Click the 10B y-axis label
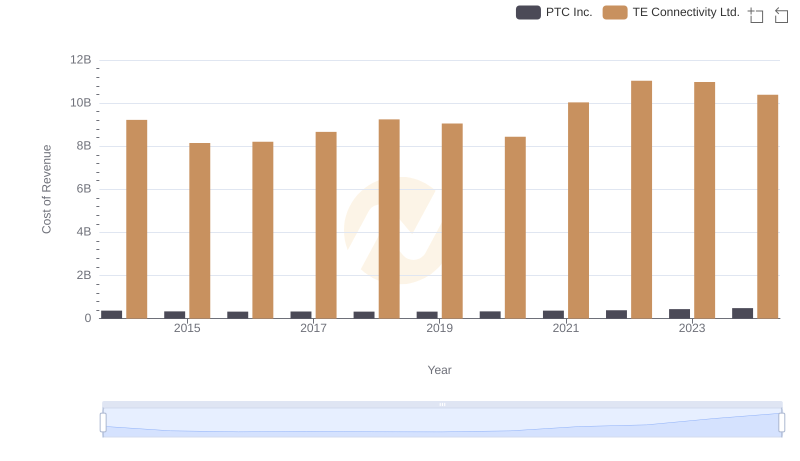 (x=81, y=103)
